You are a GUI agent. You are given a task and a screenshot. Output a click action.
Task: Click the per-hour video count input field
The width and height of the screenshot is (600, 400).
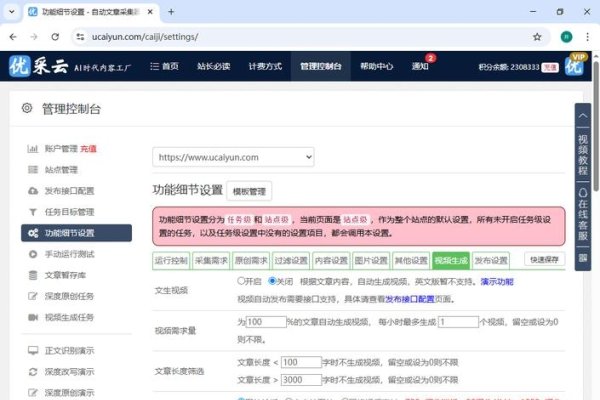458,322
